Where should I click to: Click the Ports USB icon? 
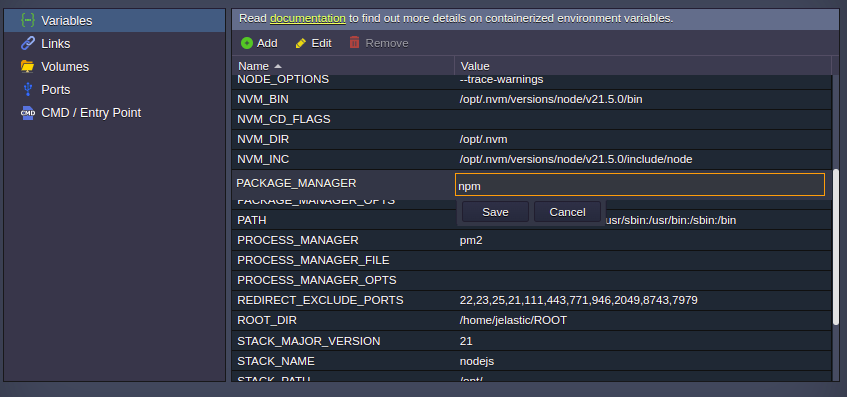click(x=28, y=90)
